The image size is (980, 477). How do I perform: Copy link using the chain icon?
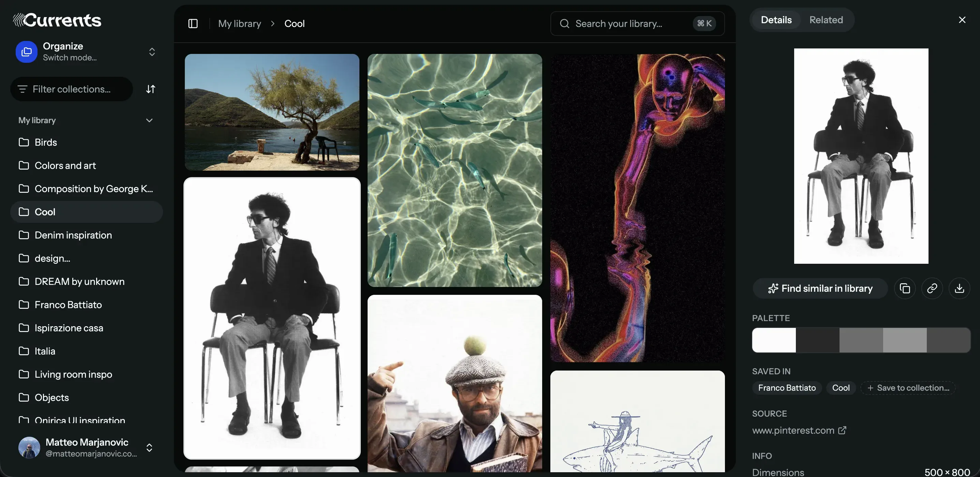pyautogui.click(x=932, y=289)
